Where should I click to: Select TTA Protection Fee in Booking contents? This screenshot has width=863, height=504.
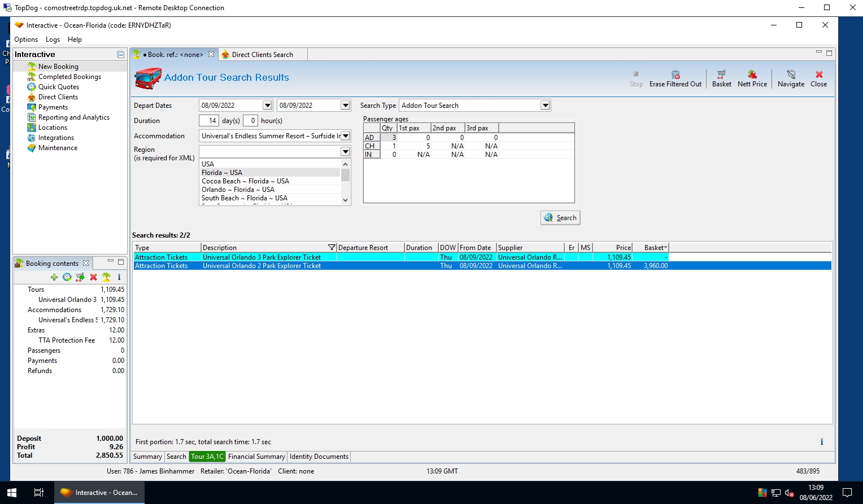coord(67,340)
